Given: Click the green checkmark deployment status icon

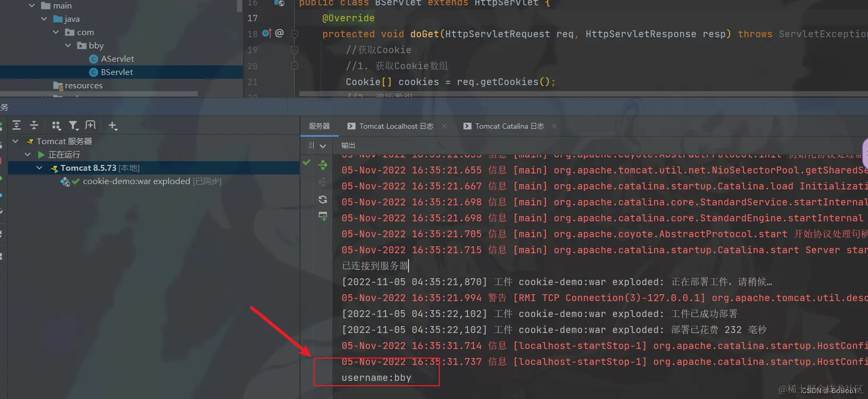Looking at the screenshot, I should (306, 162).
